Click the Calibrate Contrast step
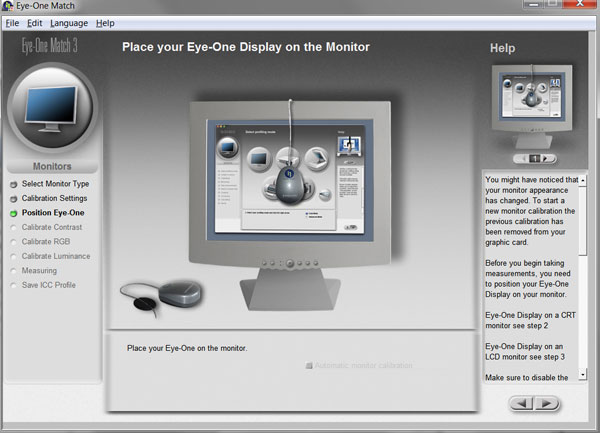The width and height of the screenshot is (600, 433). [x=52, y=227]
